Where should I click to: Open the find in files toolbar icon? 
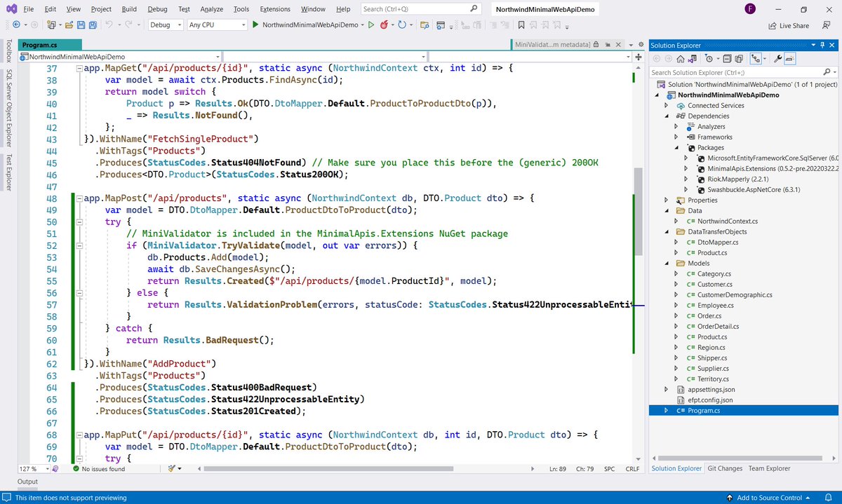point(425,25)
